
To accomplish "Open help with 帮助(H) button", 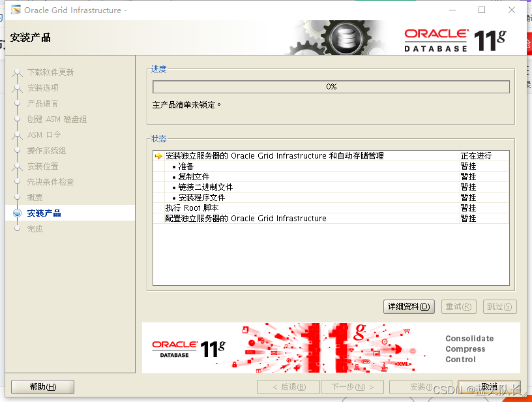I will 43,387.
